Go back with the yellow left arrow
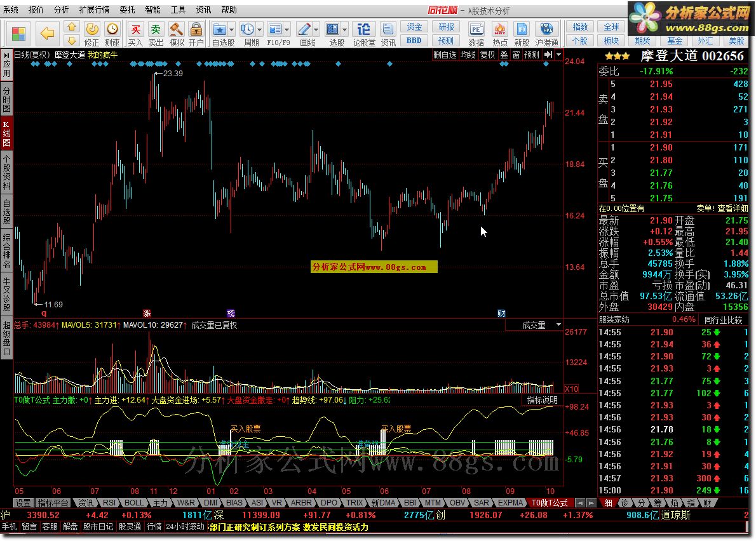This screenshot has height=541, width=756. point(47,33)
